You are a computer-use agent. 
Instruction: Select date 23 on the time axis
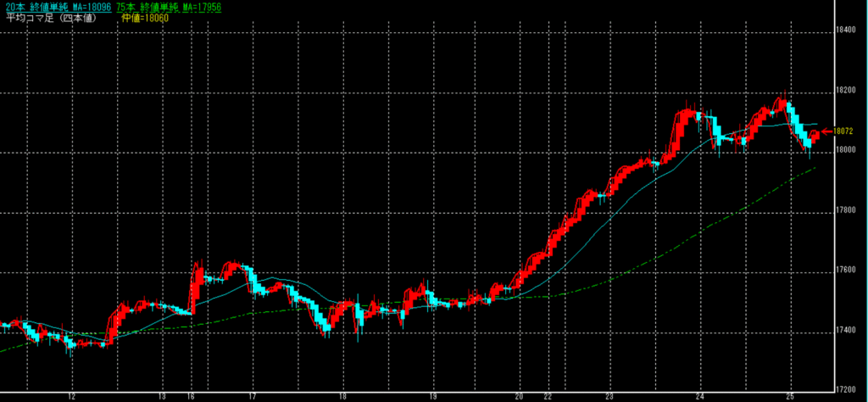pos(609,396)
